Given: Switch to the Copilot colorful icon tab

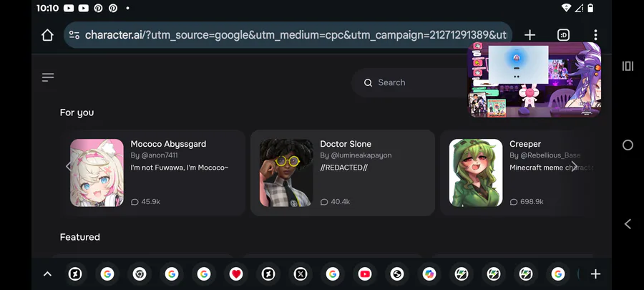Looking at the screenshot, I should (429, 274).
